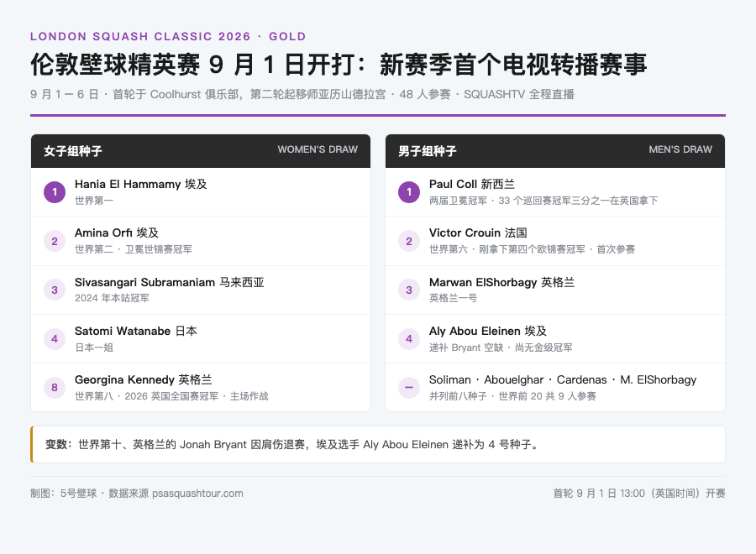
Task: Select the name Amina Orfi 埃及
Action: (x=117, y=233)
